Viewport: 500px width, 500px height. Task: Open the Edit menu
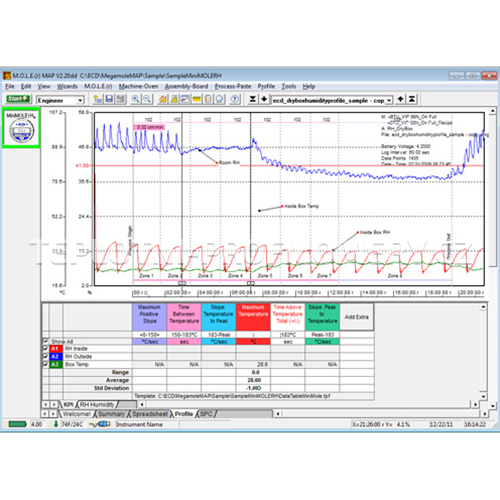[26, 86]
